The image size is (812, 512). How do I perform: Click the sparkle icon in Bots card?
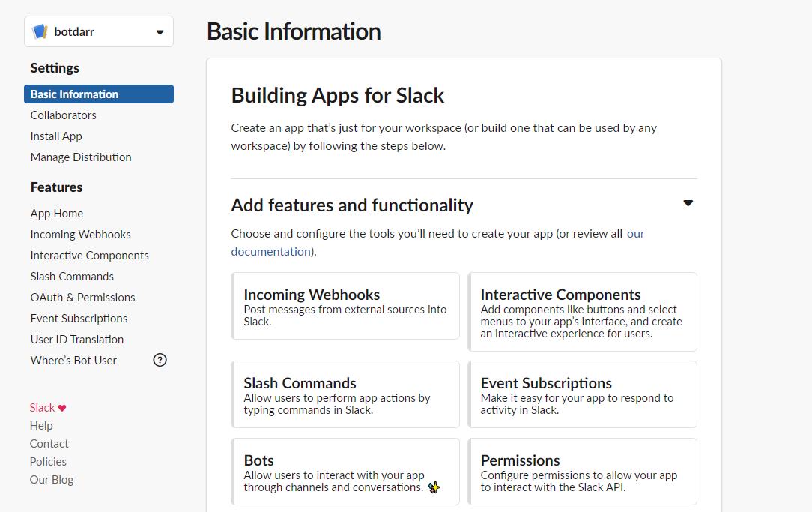pos(434,487)
